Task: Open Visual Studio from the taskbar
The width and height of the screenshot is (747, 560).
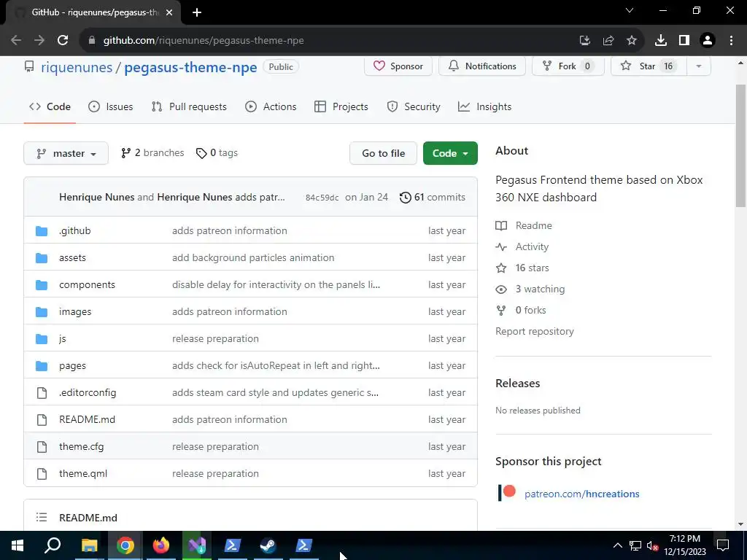Action: [x=197, y=545]
